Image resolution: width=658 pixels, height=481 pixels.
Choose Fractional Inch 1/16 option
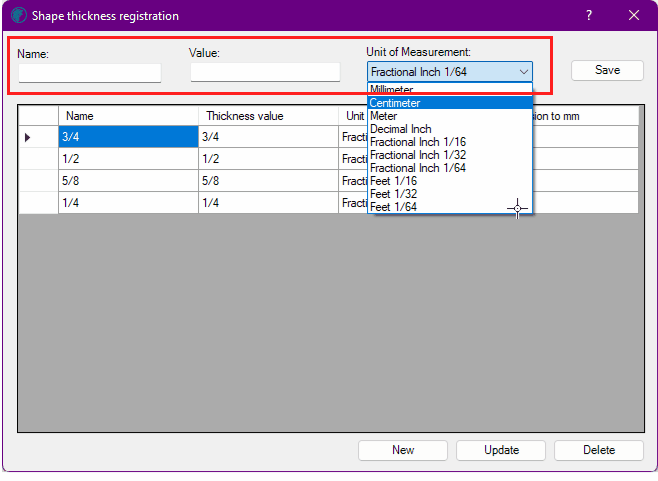point(450,142)
